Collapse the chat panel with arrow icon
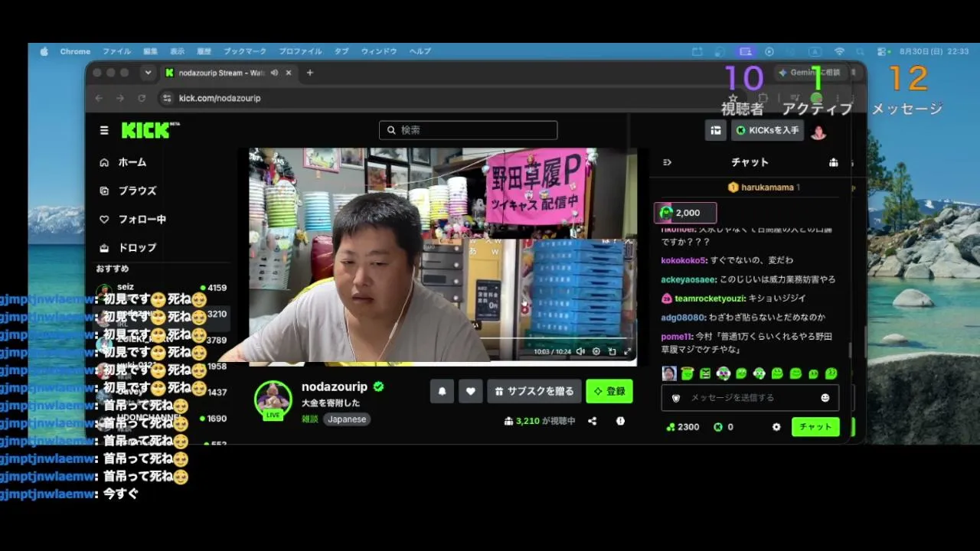This screenshot has height=551, width=980. (x=667, y=162)
